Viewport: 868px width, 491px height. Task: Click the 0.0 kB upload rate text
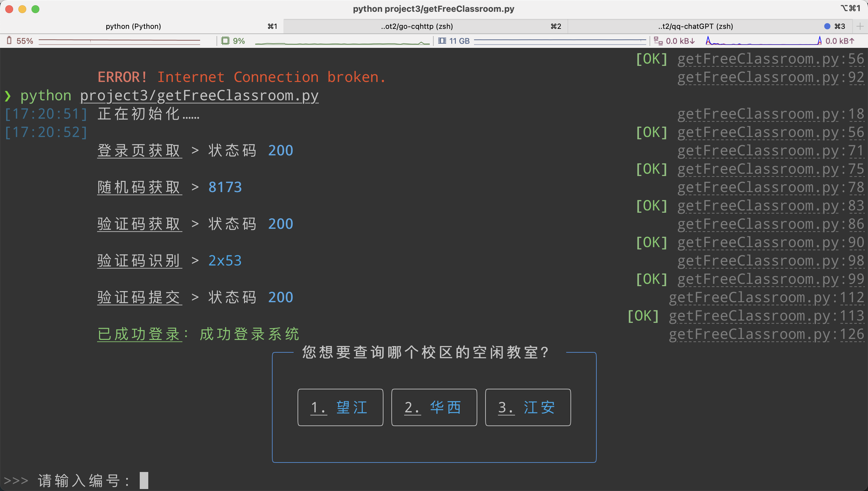tap(840, 41)
